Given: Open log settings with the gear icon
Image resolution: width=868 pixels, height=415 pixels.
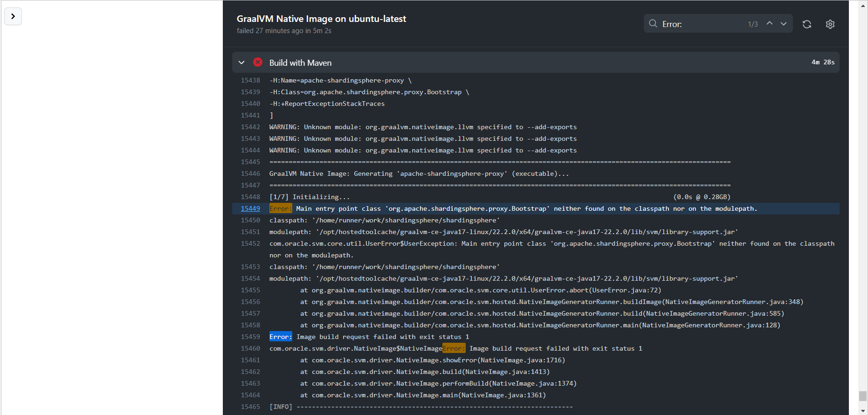Looking at the screenshot, I should click(830, 24).
